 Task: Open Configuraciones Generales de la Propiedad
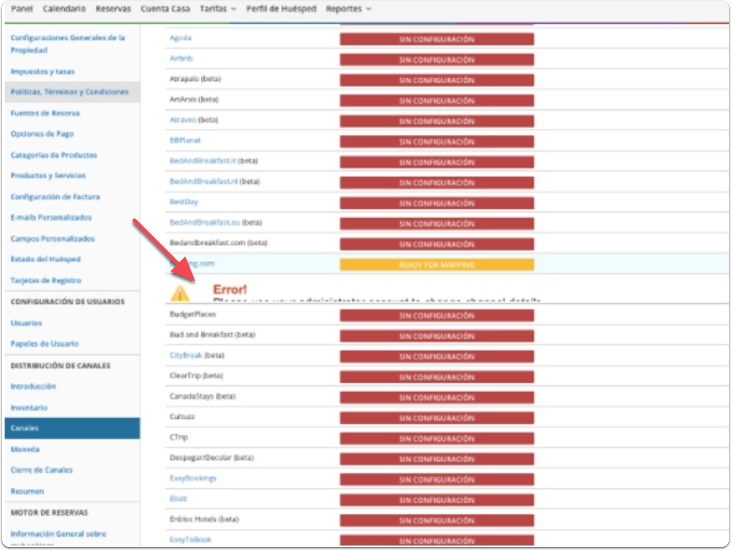(68, 43)
